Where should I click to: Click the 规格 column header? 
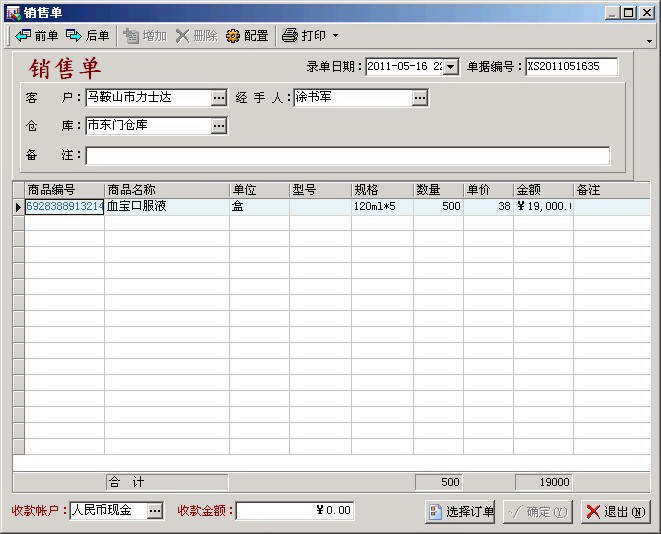(x=382, y=190)
